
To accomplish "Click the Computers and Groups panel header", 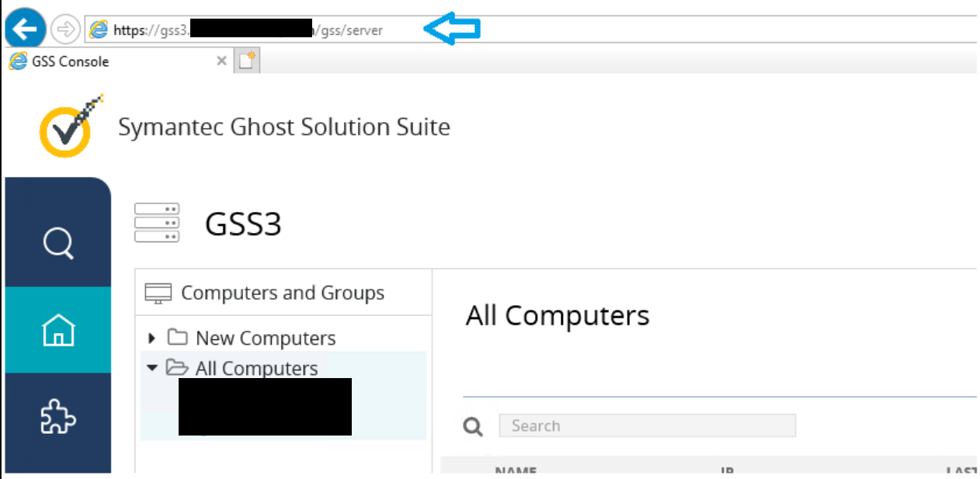I will [x=283, y=293].
